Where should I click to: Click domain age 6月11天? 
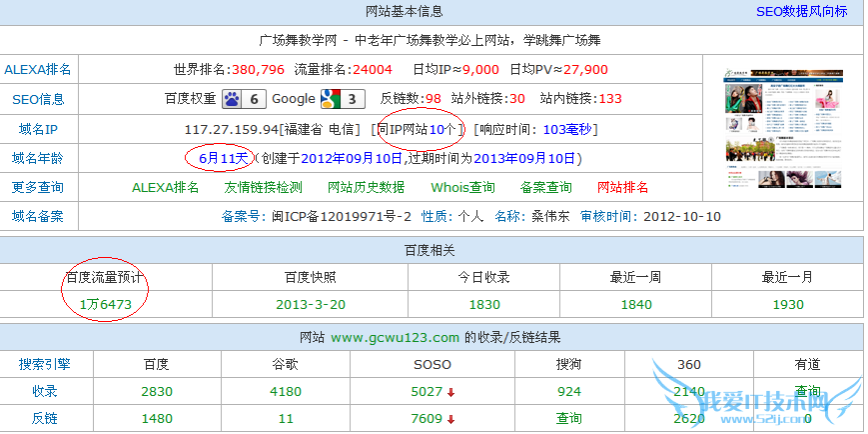click(x=224, y=159)
